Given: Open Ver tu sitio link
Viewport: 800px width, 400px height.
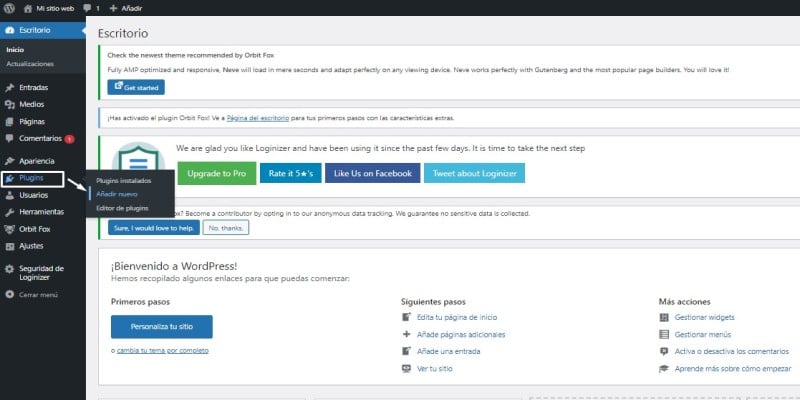Looking at the screenshot, I should coord(434,369).
